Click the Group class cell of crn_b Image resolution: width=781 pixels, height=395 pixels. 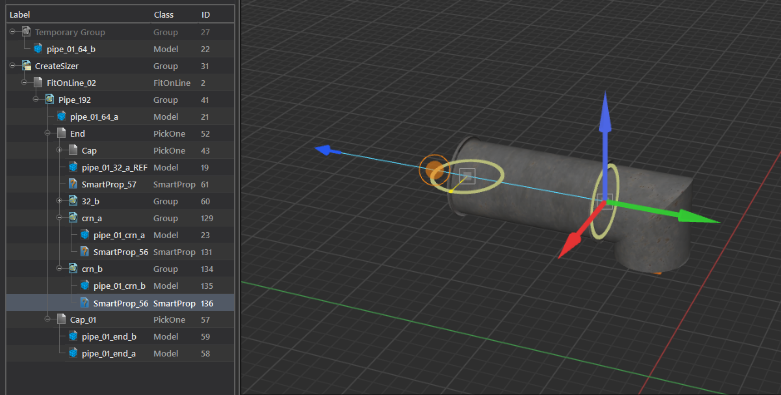point(165,268)
